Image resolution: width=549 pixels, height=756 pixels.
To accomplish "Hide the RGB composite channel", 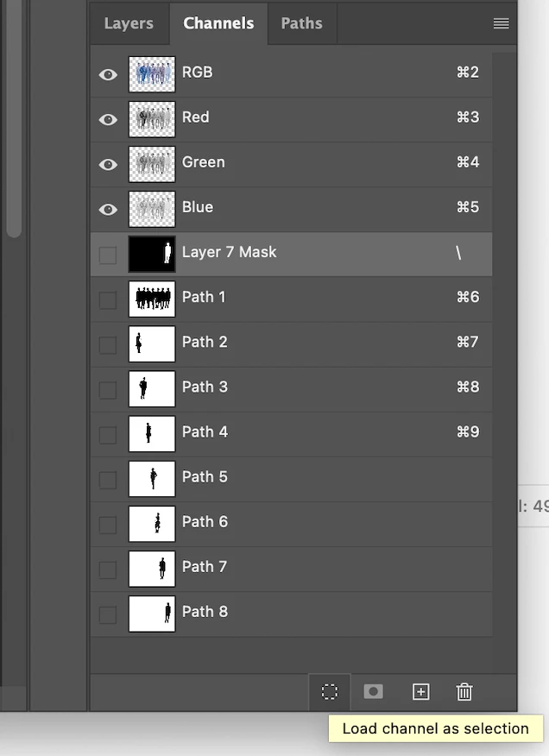I will coord(108,75).
